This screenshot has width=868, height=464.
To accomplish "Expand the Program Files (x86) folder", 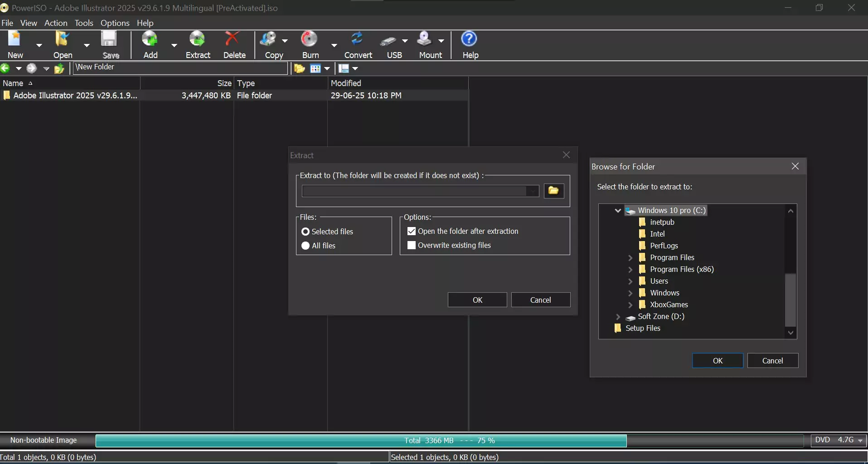I will 630,269.
